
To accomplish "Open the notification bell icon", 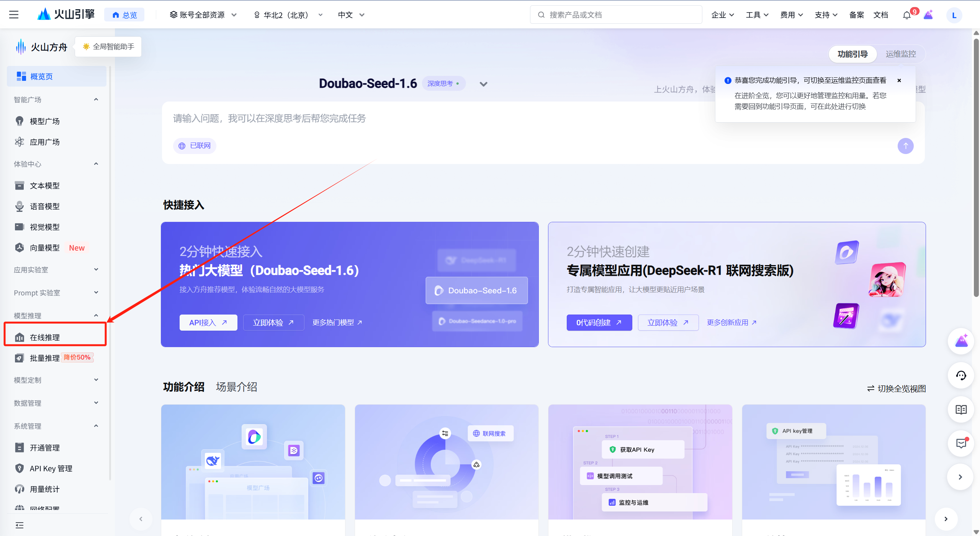I will (907, 15).
